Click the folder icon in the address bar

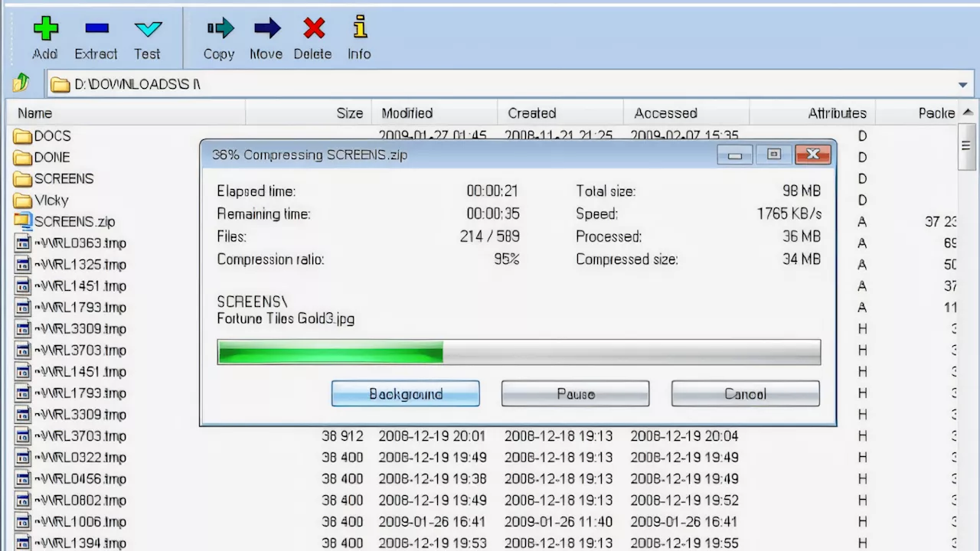point(60,84)
